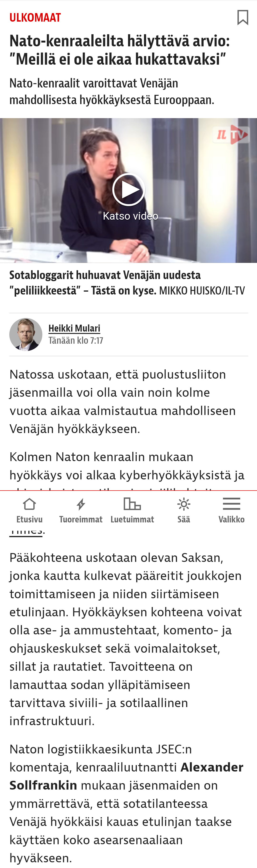
Task: Tap the IL TV logo on the video
Action: [231, 135]
